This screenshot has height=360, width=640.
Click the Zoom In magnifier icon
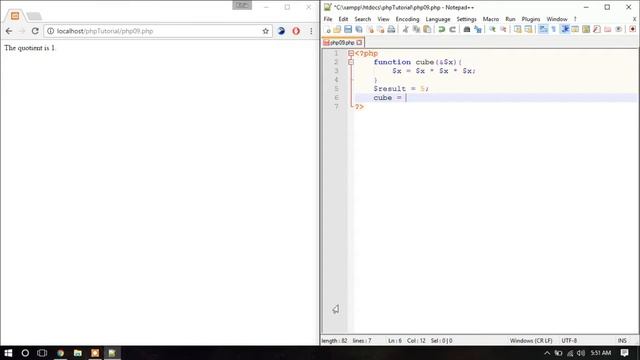[492, 29]
